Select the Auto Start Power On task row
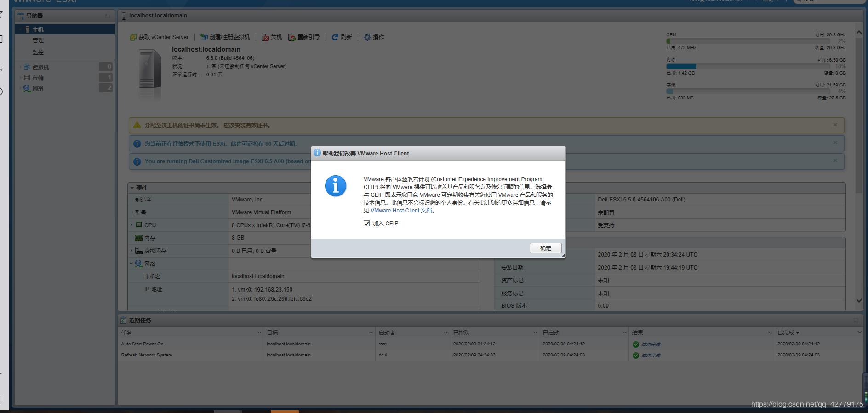This screenshot has height=413, width=868. tap(491, 344)
